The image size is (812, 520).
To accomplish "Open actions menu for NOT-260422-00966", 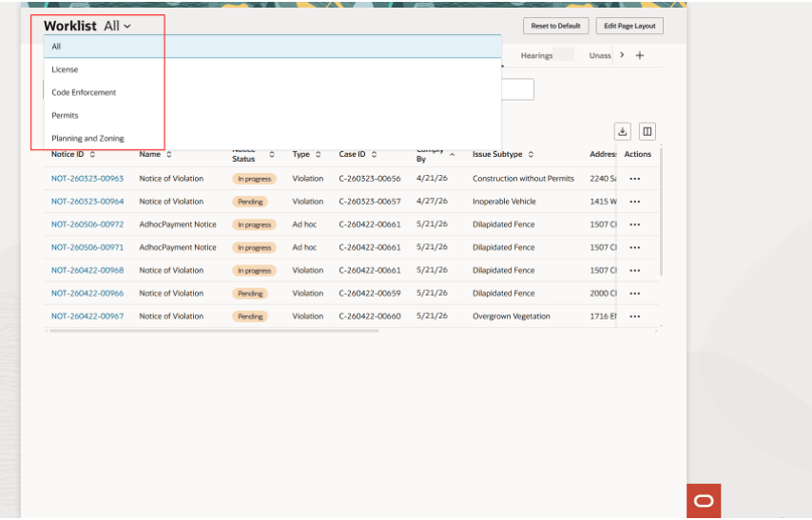I will coord(635,293).
